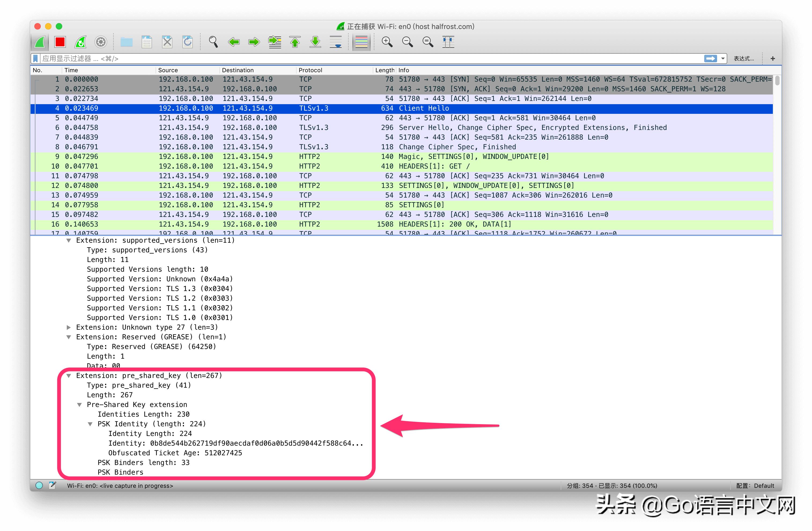Click the display filter input field

[x=341, y=59]
